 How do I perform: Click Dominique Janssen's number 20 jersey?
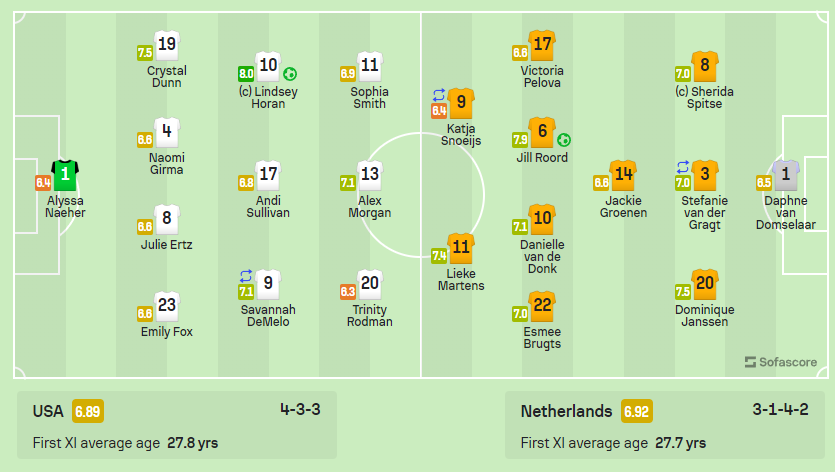705,284
